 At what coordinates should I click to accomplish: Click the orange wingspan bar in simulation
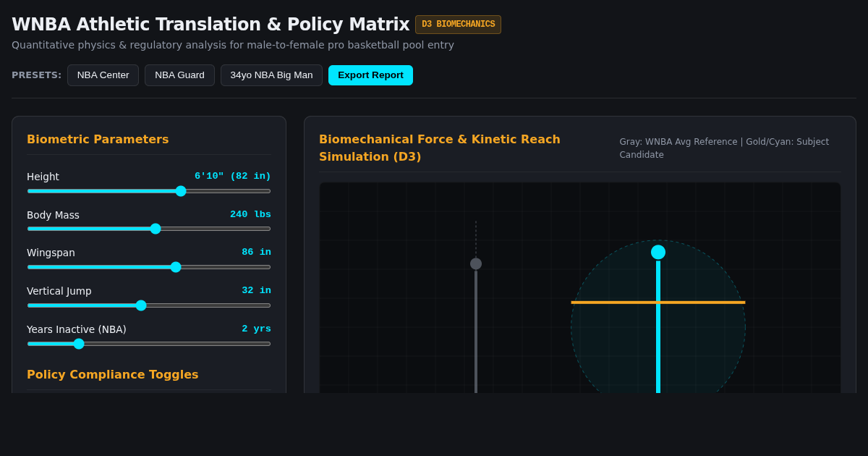[x=658, y=303]
